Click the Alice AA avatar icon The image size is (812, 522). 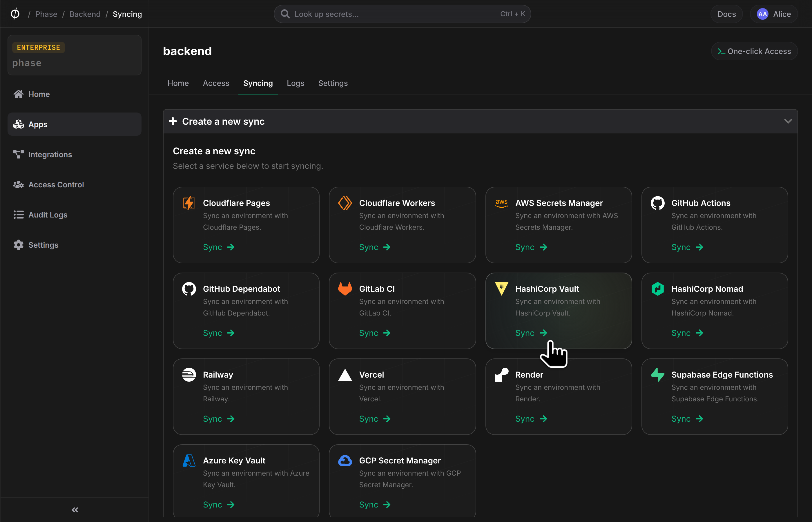762,14
